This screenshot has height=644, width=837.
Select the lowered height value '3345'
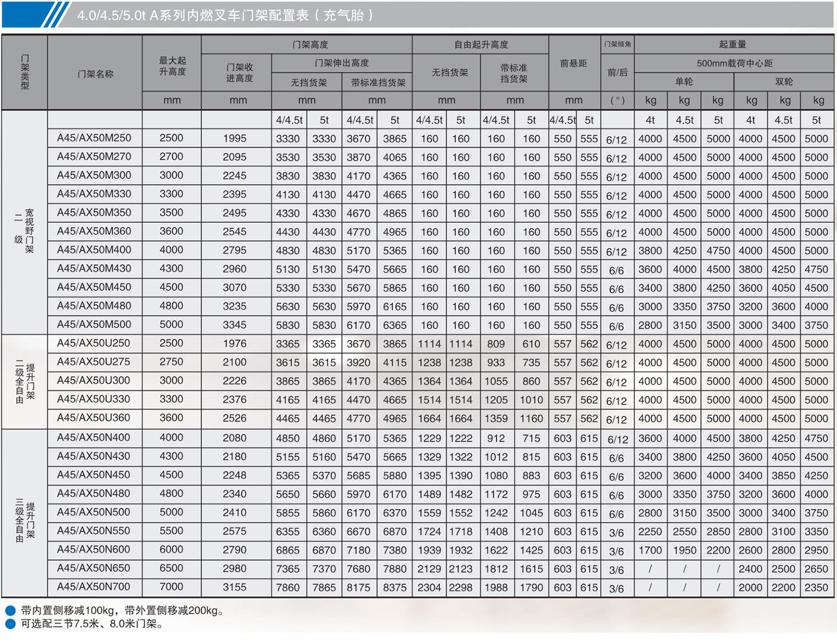click(x=235, y=324)
